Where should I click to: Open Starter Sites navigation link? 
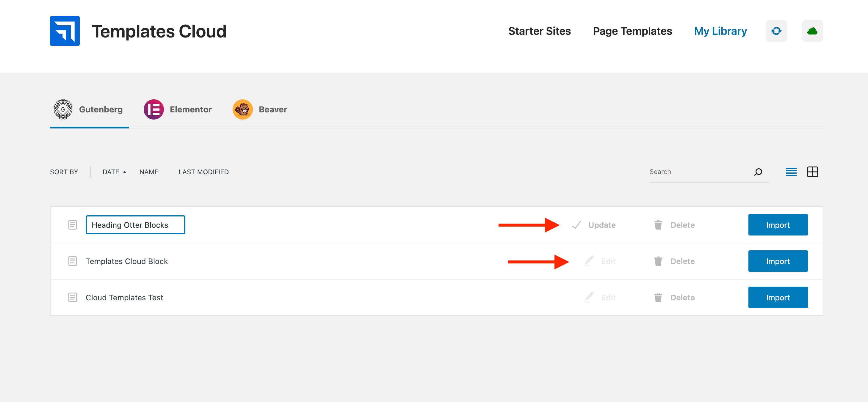click(x=539, y=31)
